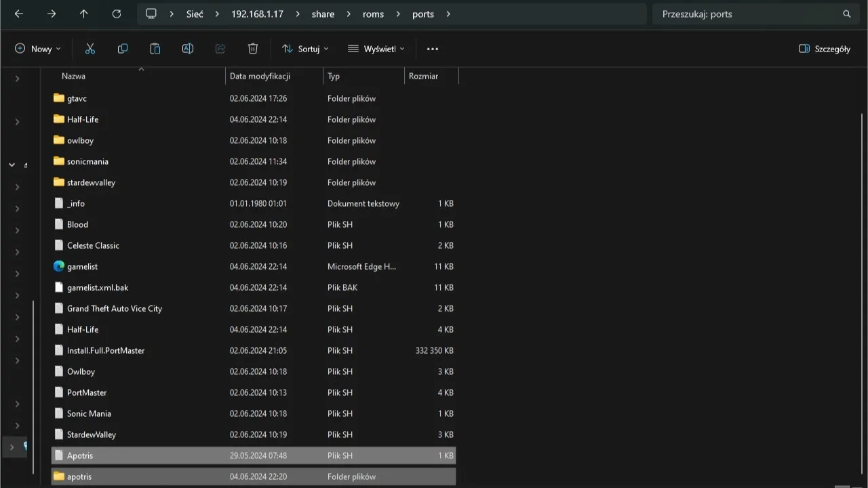Screen dimensions: 868x488
Task: Click the Cut scissors icon
Action: (90, 49)
